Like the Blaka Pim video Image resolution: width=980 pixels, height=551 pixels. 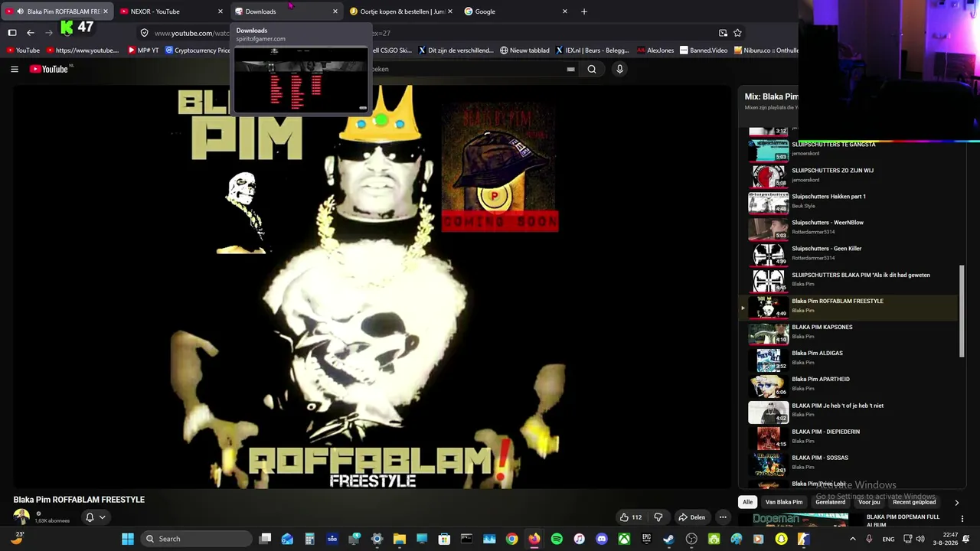(x=631, y=517)
